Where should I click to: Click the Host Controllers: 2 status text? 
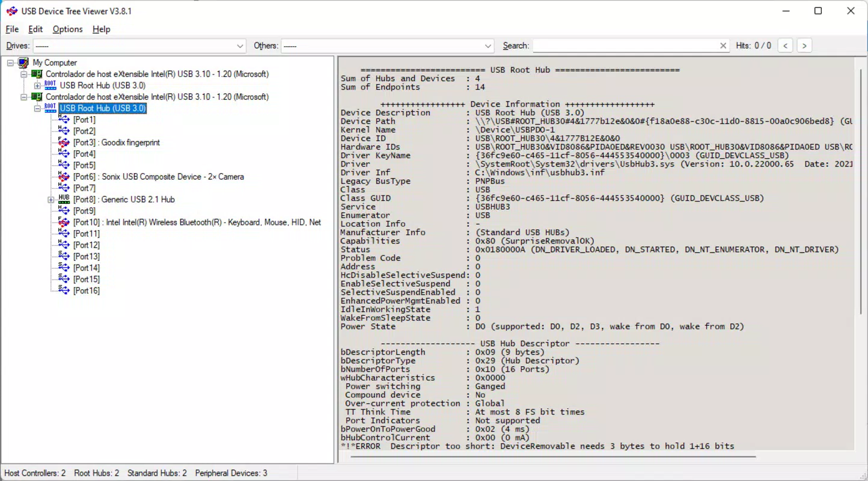pos(35,473)
